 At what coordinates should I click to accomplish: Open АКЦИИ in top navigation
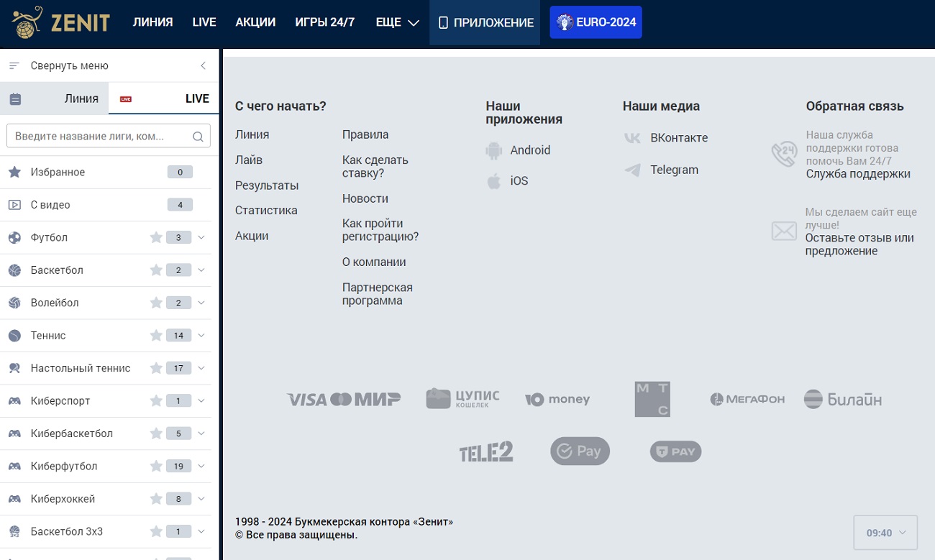[255, 22]
